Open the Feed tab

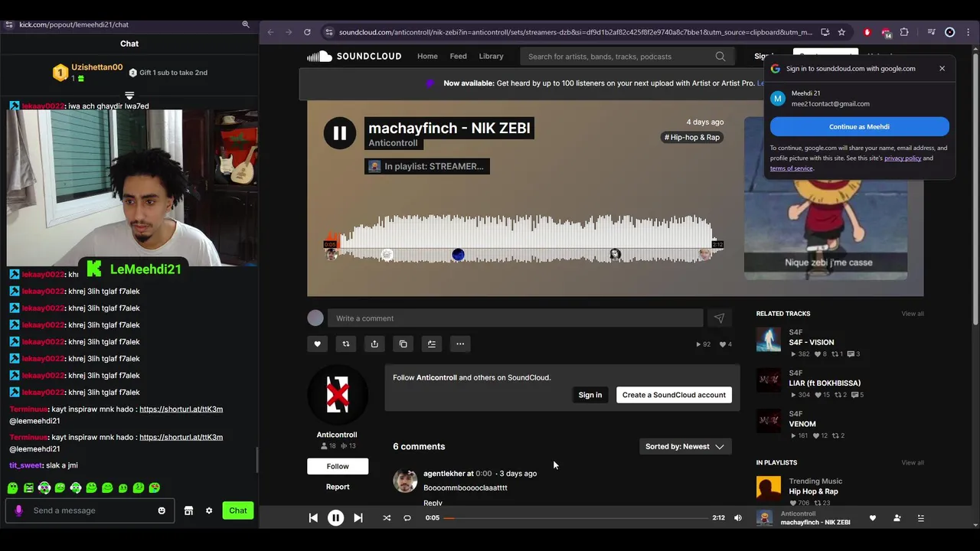coord(459,56)
